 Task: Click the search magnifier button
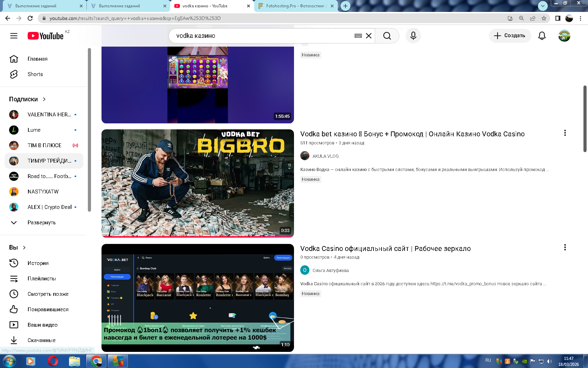[387, 36]
